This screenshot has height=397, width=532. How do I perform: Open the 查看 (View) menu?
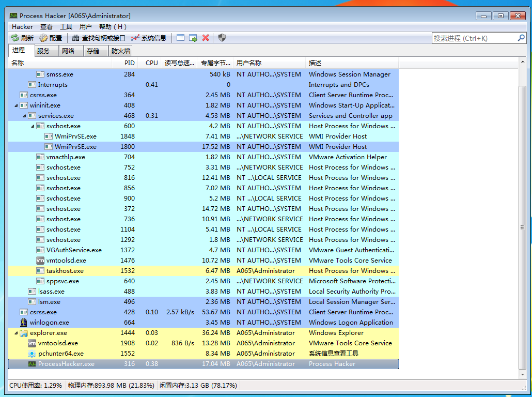click(x=46, y=26)
